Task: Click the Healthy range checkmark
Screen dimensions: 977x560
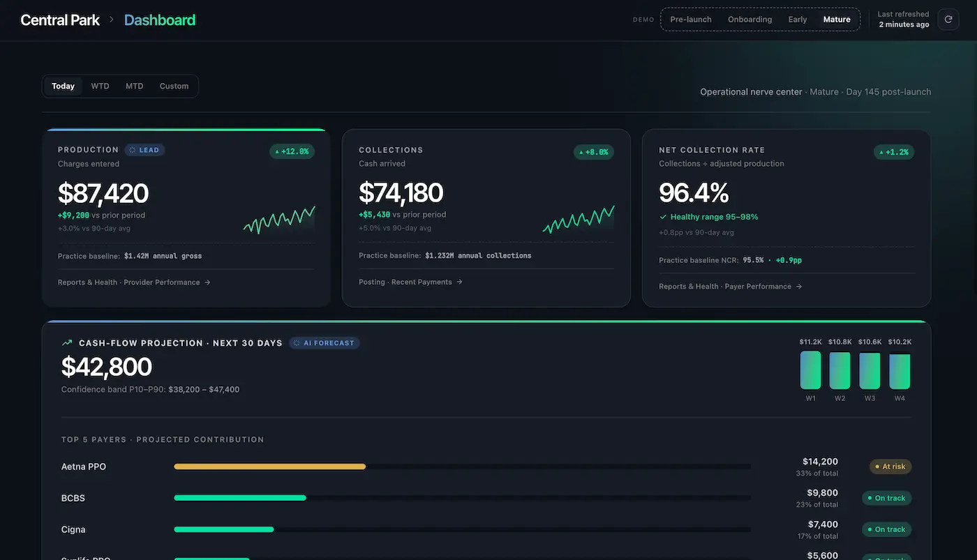Action: click(663, 217)
